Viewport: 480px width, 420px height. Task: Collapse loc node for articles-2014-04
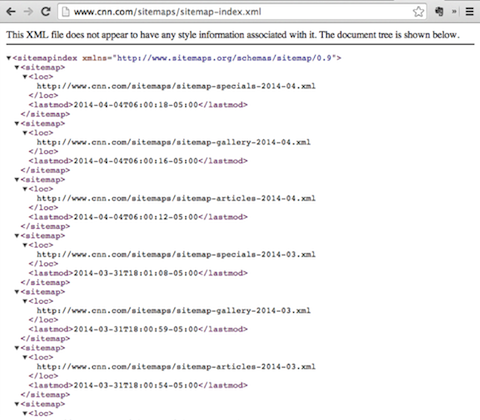pyautogui.click(x=25, y=189)
